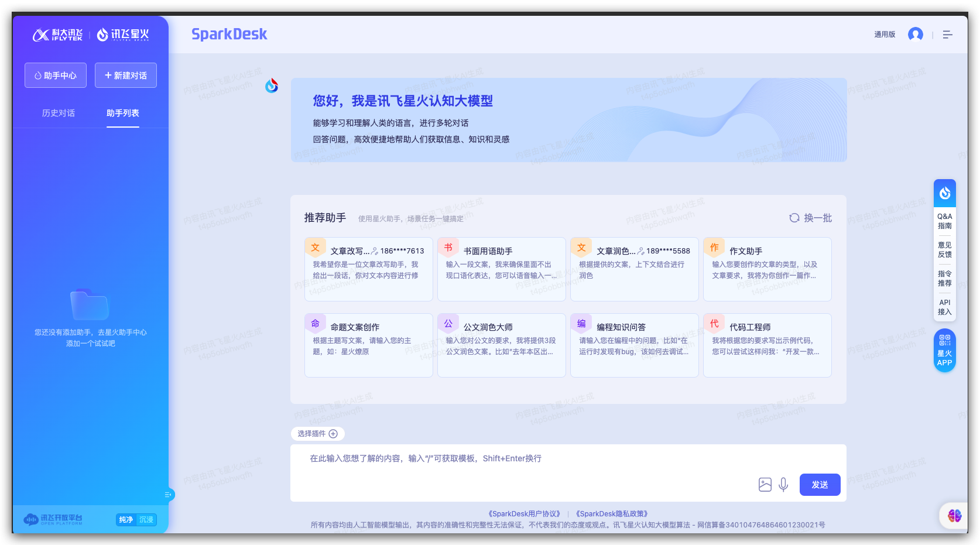Open the 命题文案创作 card
Image resolution: width=980 pixels, height=545 pixels.
pos(369,345)
